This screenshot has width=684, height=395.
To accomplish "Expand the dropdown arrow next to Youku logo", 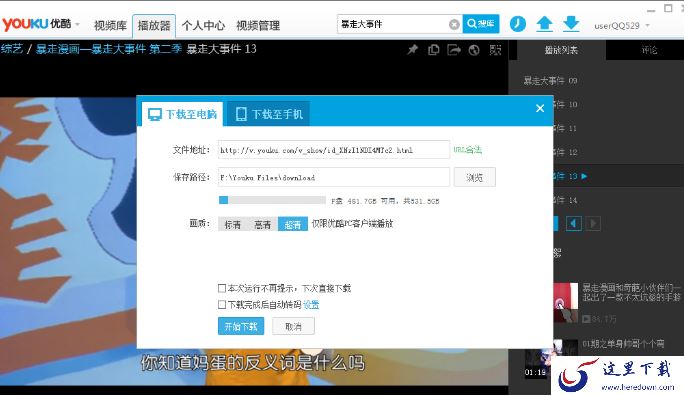I will pos(77,24).
